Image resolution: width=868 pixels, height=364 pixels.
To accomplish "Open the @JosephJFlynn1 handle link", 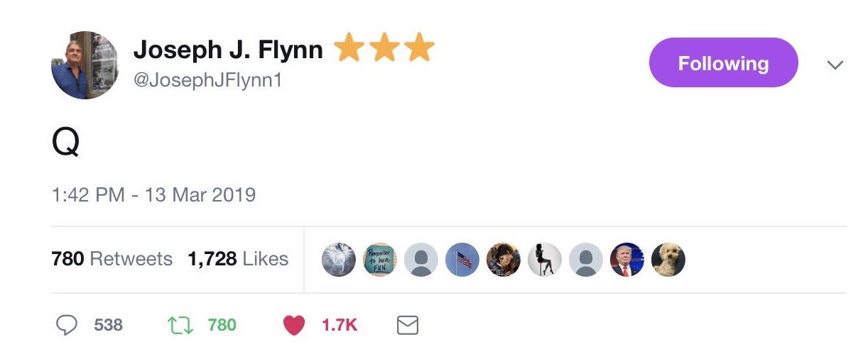I will [x=208, y=81].
